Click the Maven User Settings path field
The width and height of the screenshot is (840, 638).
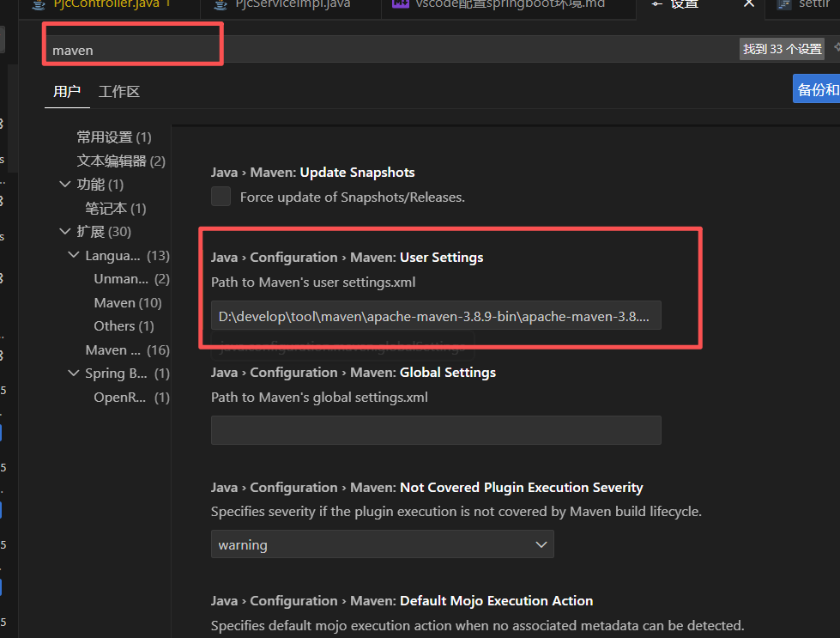coord(436,316)
